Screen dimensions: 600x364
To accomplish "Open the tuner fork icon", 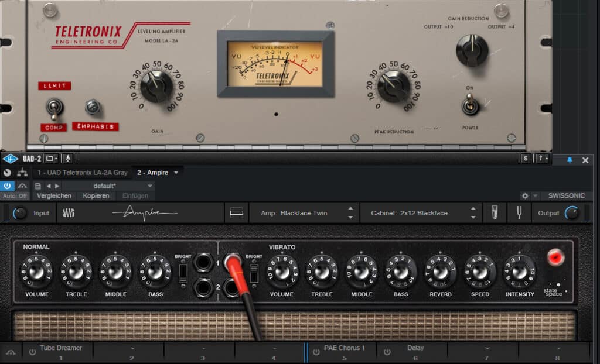I will pyautogui.click(x=519, y=212).
